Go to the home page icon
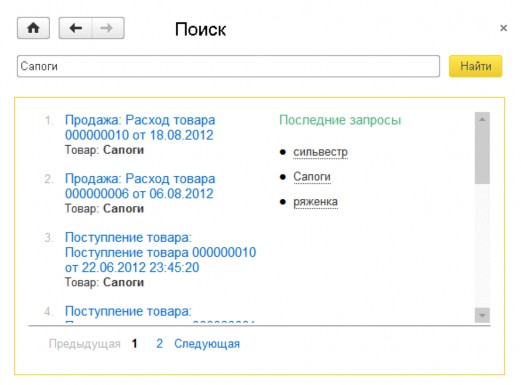The width and height of the screenshot is (521, 385). point(33,28)
